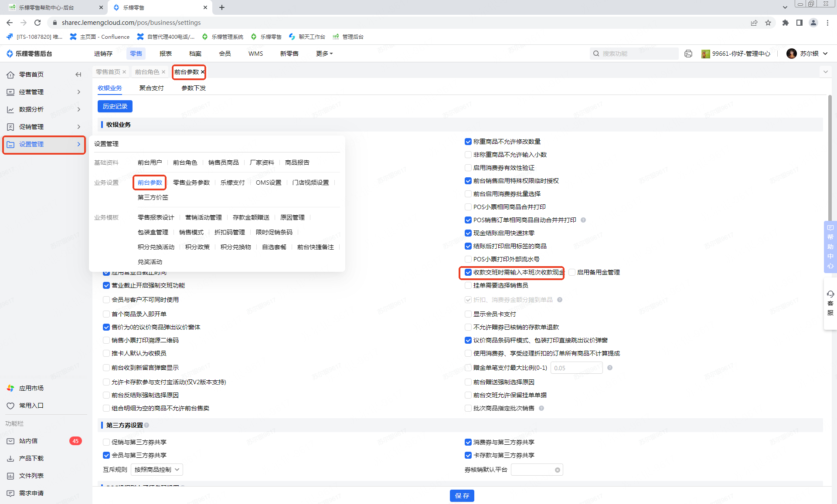Screen dimensions: 837x504
Task: Bookmark page with the star icon
Action: coord(768,23)
